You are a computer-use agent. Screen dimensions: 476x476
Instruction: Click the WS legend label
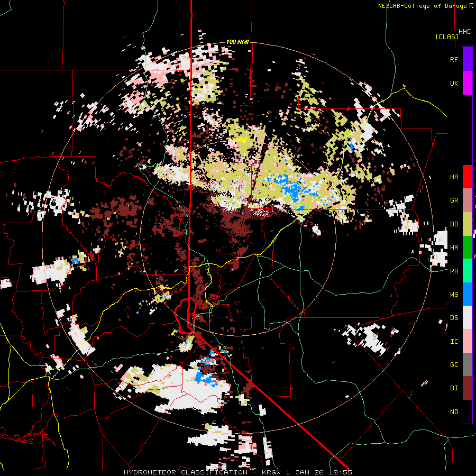(x=454, y=294)
